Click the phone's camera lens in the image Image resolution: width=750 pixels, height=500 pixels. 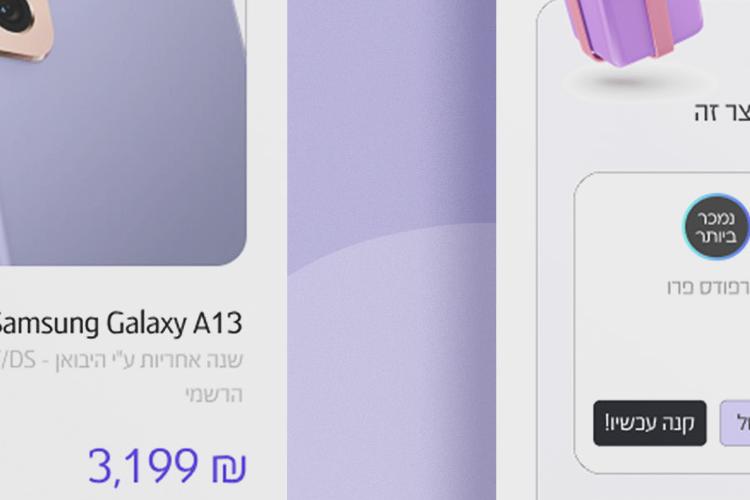tap(14, 14)
